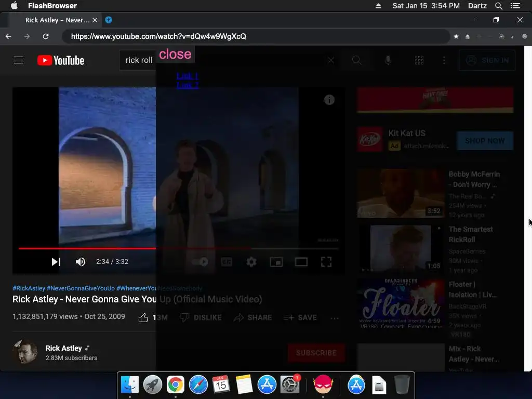Like the video with thumbs up

tap(143, 317)
